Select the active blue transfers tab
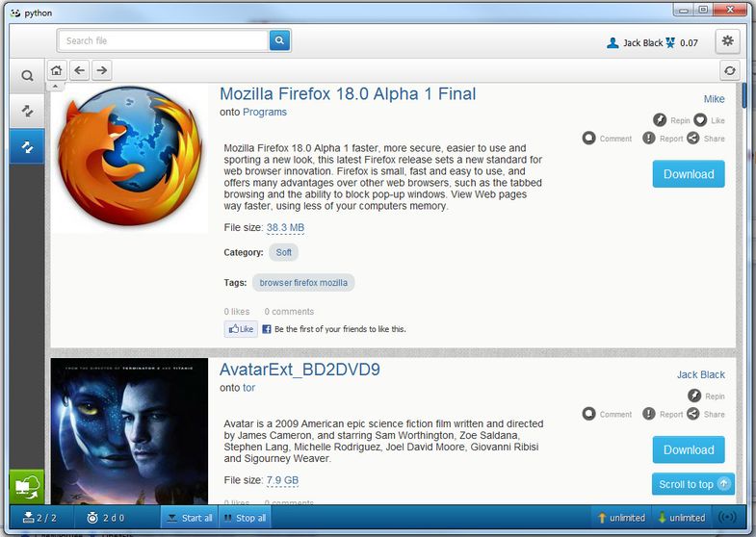This screenshot has width=756, height=537. coord(27,146)
